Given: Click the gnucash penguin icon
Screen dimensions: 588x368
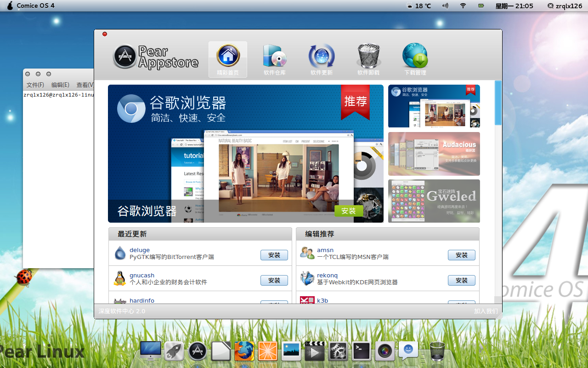Looking at the screenshot, I should pos(120,278).
